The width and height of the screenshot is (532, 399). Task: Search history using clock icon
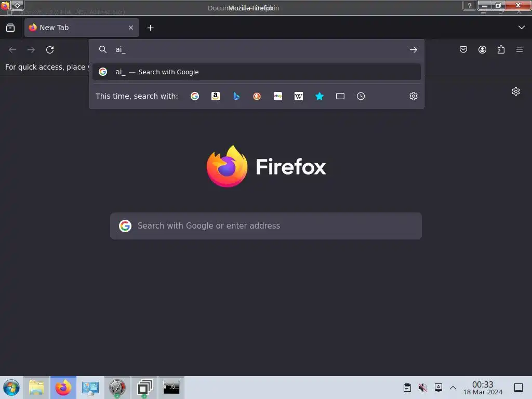(361, 96)
